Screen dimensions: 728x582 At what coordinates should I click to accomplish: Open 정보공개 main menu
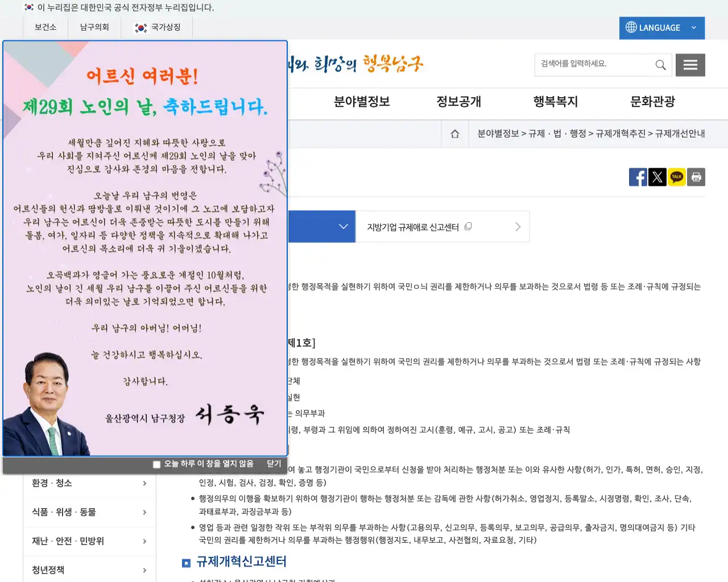pos(458,102)
